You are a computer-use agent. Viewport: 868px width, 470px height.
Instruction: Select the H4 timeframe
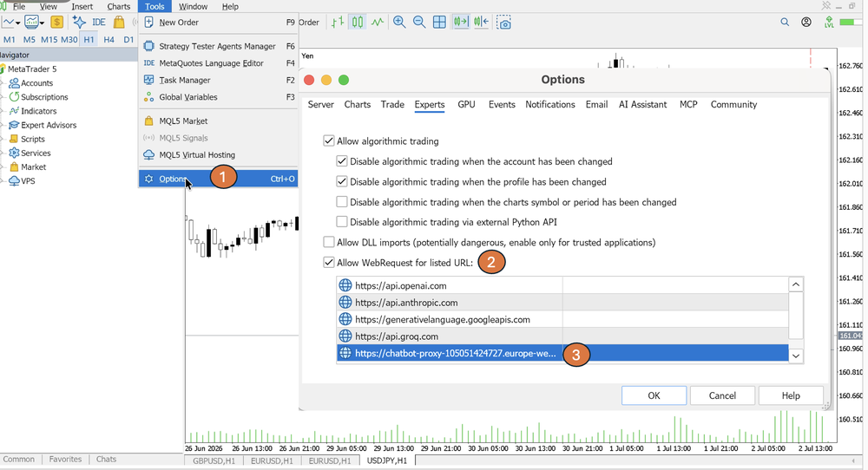coord(109,40)
